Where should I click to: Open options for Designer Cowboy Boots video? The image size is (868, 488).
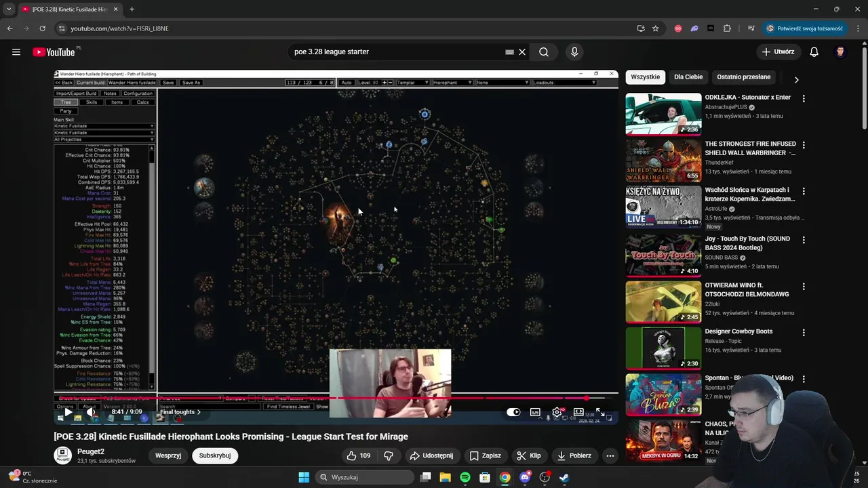point(804,333)
